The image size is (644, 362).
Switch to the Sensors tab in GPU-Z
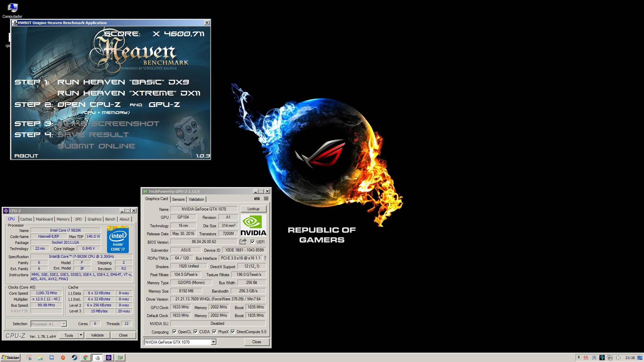click(x=178, y=199)
